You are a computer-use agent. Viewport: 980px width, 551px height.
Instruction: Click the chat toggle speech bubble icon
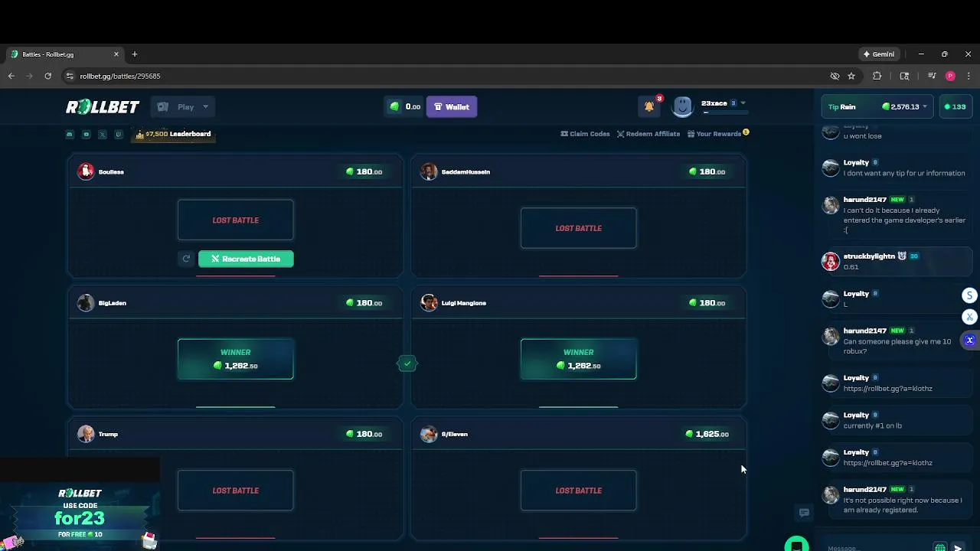coord(804,513)
